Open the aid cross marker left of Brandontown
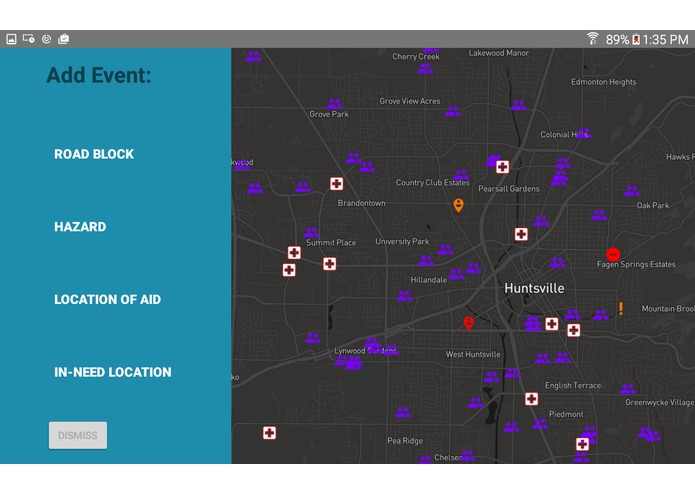The height and width of the screenshot is (494, 695). (x=336, y=183)
